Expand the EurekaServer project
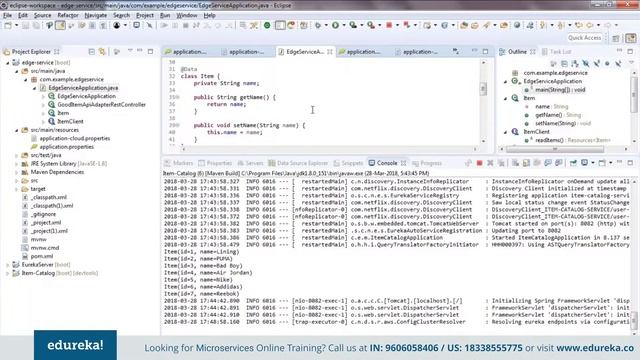 coord(8,265)
